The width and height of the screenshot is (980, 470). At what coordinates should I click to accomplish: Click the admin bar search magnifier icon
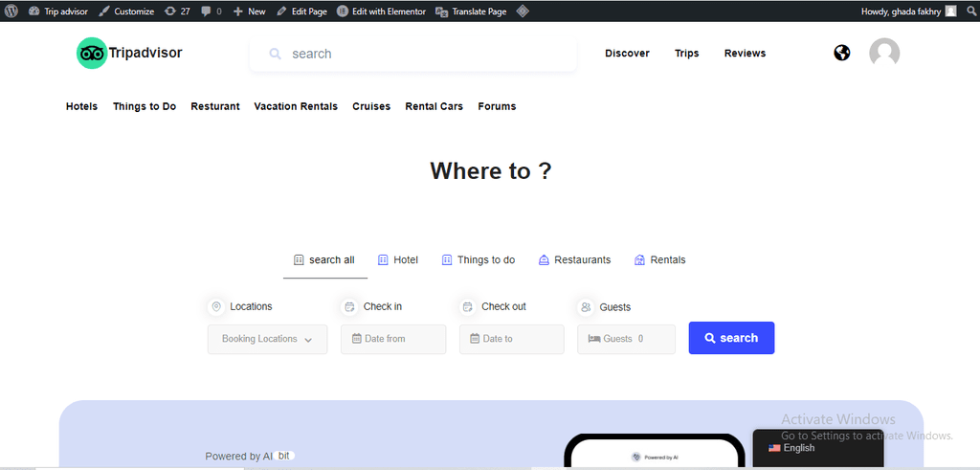coord(971,11)
